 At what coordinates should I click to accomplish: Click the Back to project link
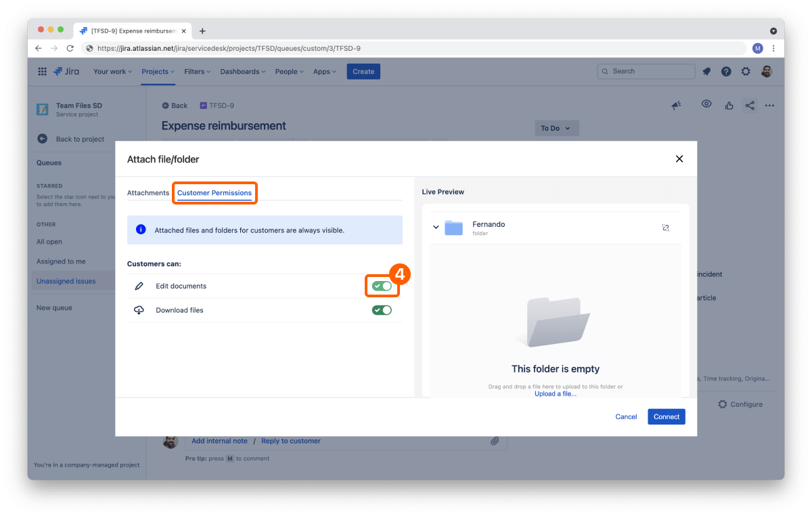pyautogui.click(x=80, y=139)
